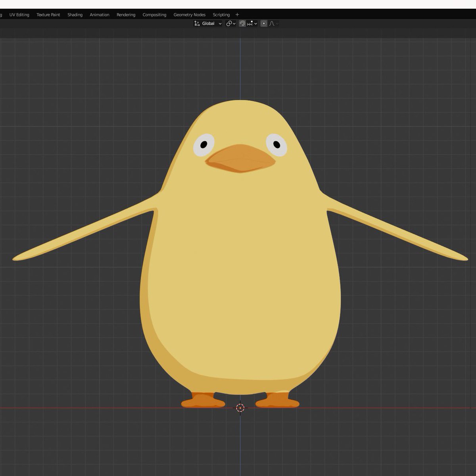Image resolution: width=476 pixels, height=476 pixels.
Task: Open the Scripting workspace
Action: [x=221, y=15]
